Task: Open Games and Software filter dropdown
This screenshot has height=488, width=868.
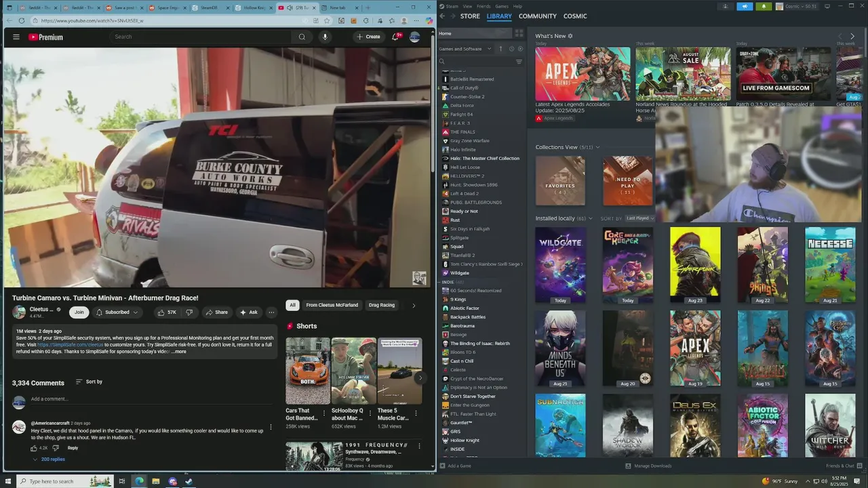Action: pyautogui.click(x=465, y=49)
